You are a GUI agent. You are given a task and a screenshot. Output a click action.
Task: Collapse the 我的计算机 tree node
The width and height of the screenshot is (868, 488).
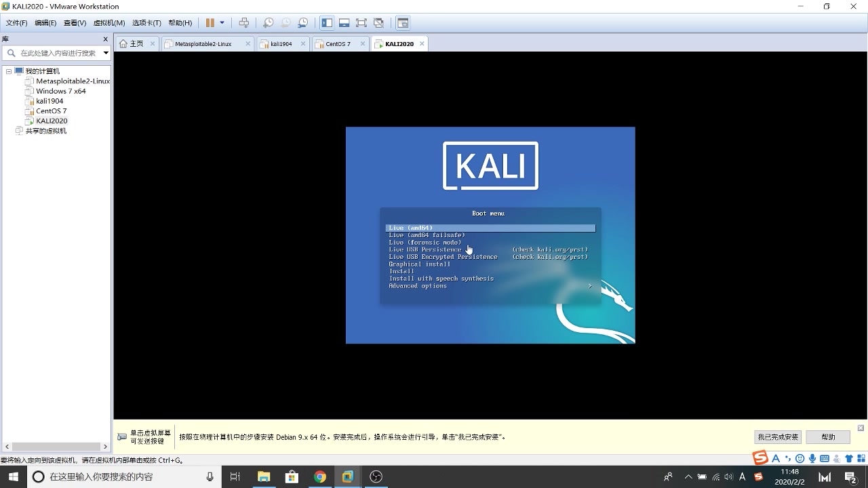9,71
